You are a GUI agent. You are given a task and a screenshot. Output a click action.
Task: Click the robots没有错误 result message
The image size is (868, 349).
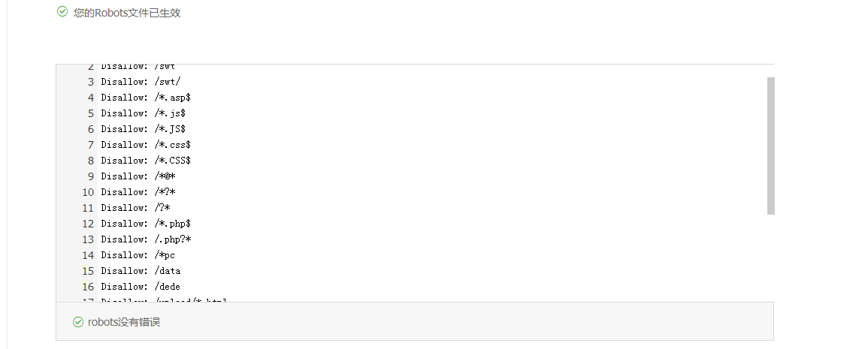(x=124, y=322)
